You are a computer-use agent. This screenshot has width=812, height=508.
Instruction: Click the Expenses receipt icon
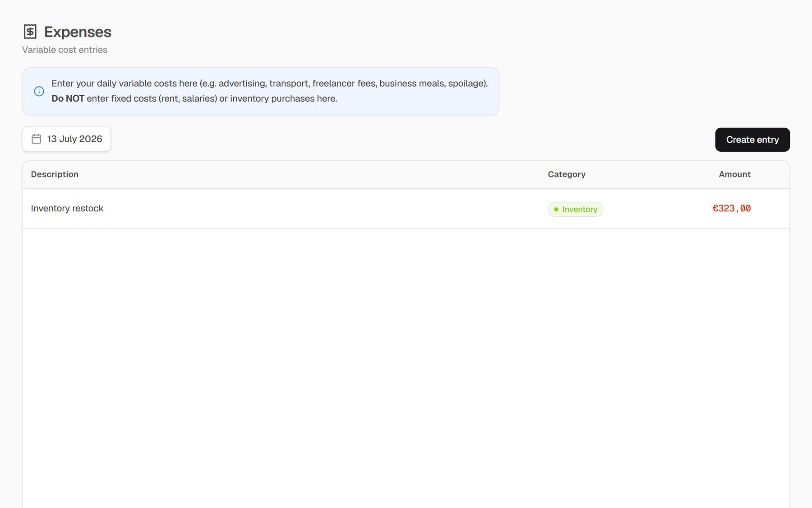click(x=30, y=32)
